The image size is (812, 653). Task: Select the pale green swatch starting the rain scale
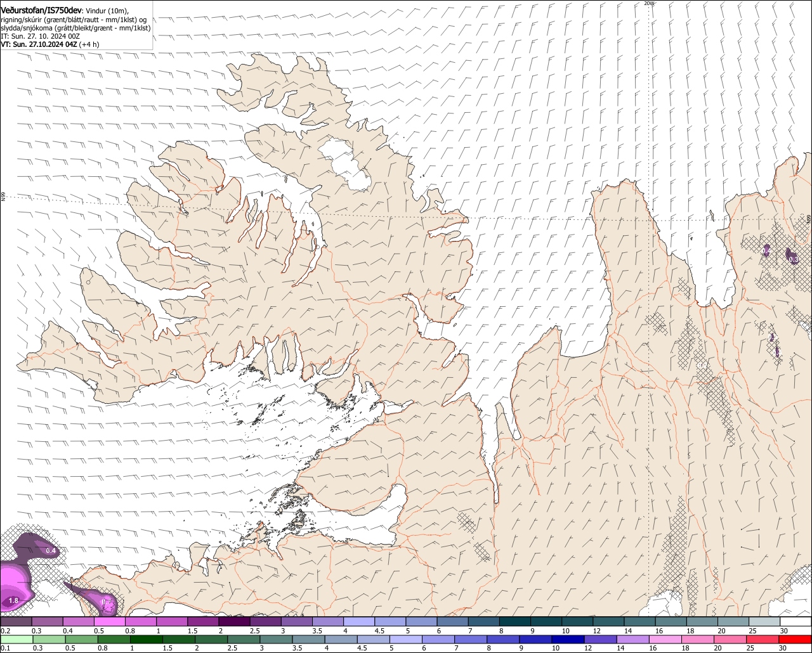coord(16,639)
